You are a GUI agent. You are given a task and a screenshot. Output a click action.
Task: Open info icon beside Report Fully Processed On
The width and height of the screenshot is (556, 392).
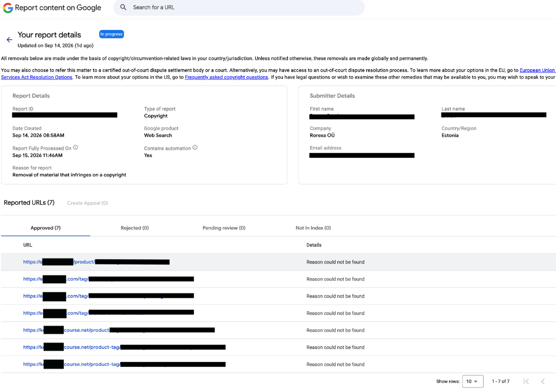coord(76,148)
